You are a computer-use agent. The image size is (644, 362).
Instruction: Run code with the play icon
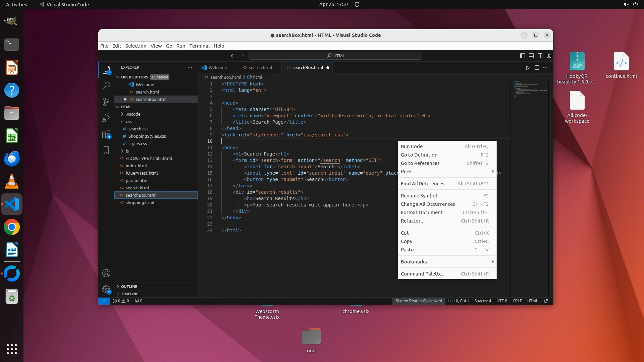528,68
